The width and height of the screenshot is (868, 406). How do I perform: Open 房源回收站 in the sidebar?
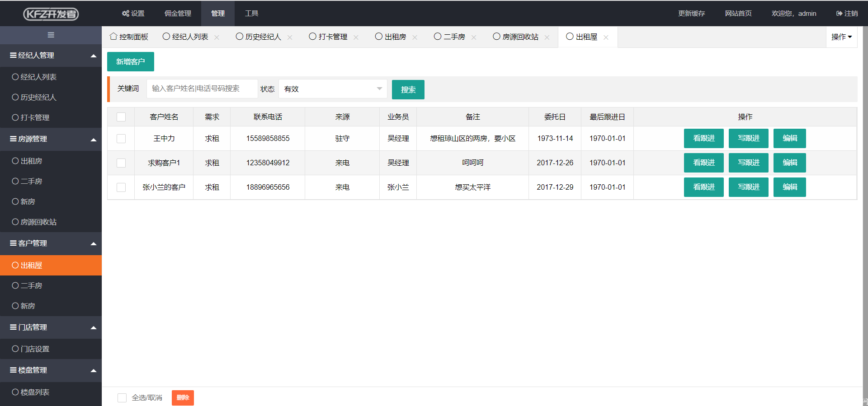51,222
